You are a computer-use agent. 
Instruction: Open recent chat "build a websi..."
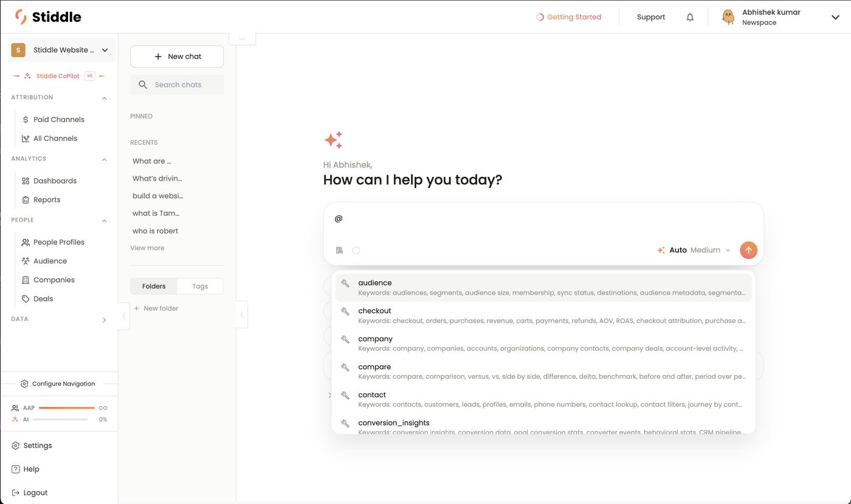pyautogui.click(x=158, y=196)
